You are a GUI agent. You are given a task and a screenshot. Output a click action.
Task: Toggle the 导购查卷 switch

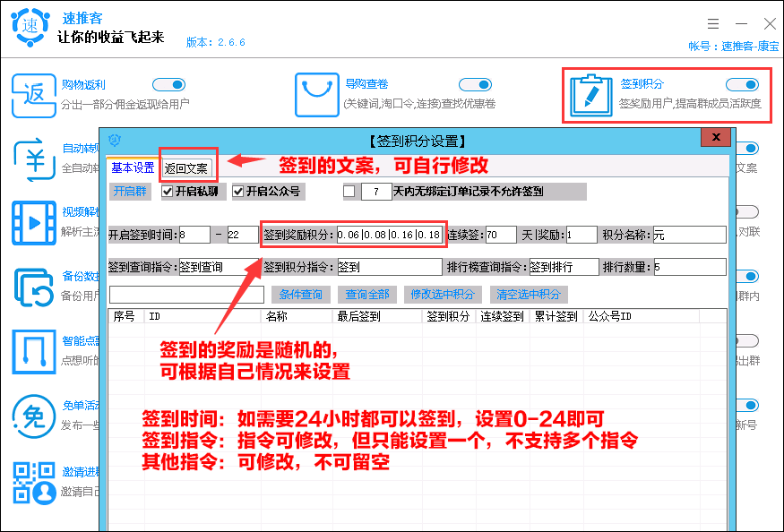click(x=475, y=84)
